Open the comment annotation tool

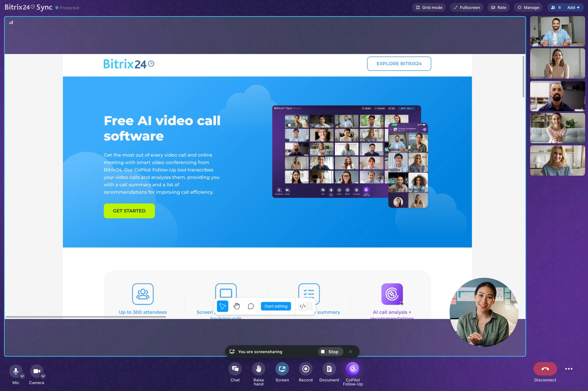coord(251,306)
